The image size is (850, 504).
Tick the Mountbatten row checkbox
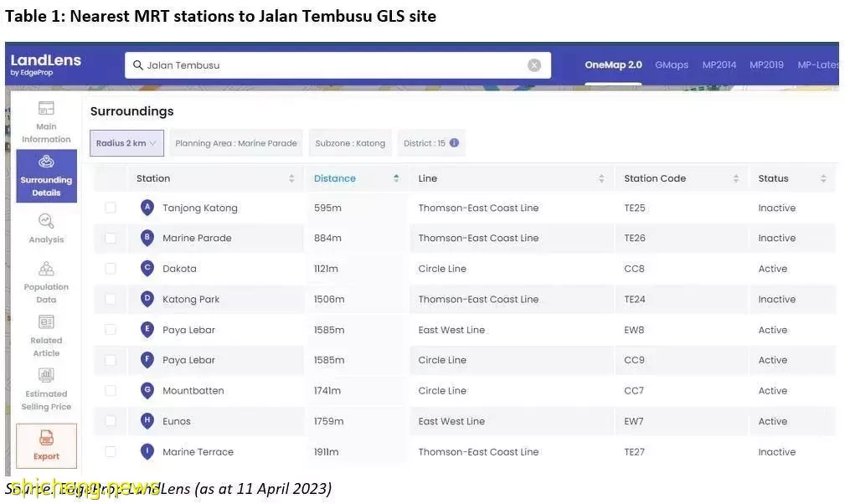(x=111, y=390)
